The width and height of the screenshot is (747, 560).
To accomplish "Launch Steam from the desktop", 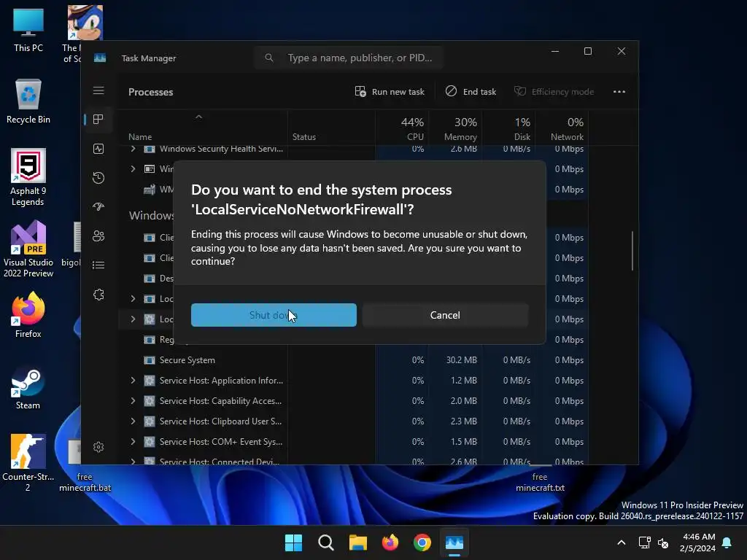I will (28, 388).
